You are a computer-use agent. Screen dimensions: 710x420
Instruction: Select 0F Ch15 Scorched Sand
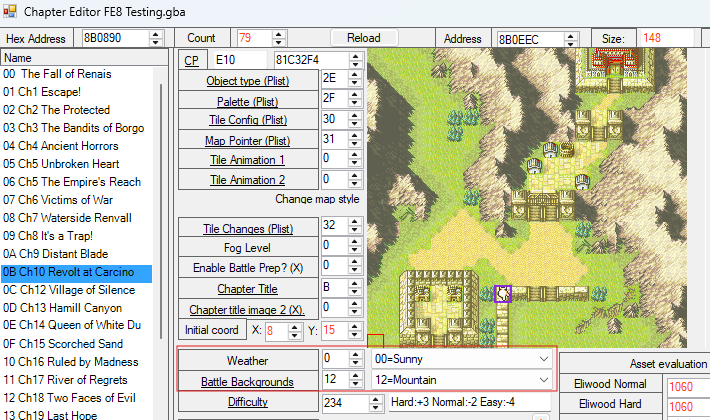pyautogui.click(x=77, y=344)
